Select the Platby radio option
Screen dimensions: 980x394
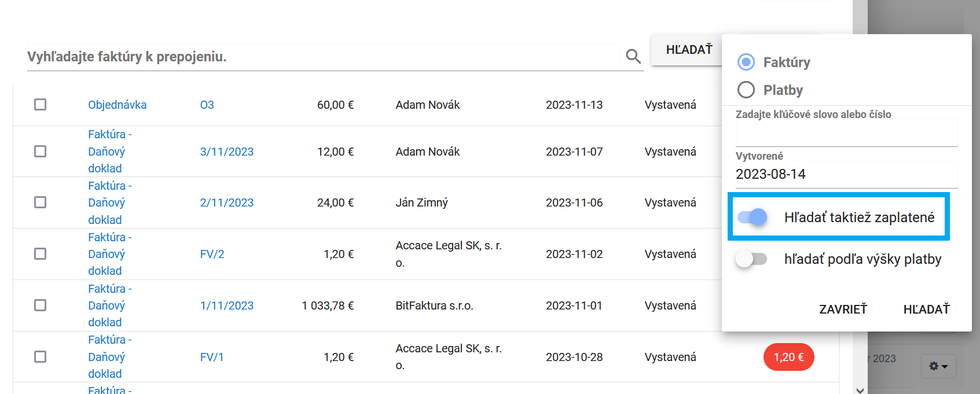pos(746,90)
